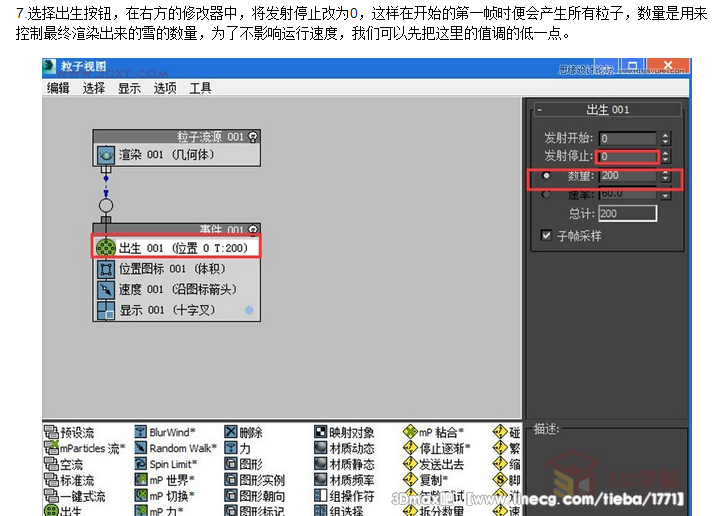Click the 粒子流源 001 title bar
Screen dimensions: 713x516
coord(176,137)
